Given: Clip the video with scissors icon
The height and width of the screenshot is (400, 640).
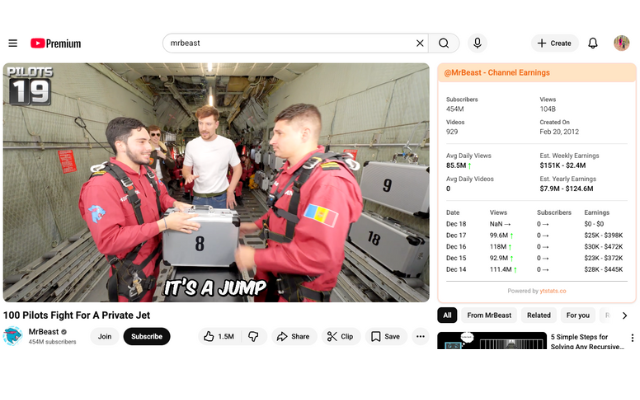Looking at the screenshot, I should [x=341, y=337].
